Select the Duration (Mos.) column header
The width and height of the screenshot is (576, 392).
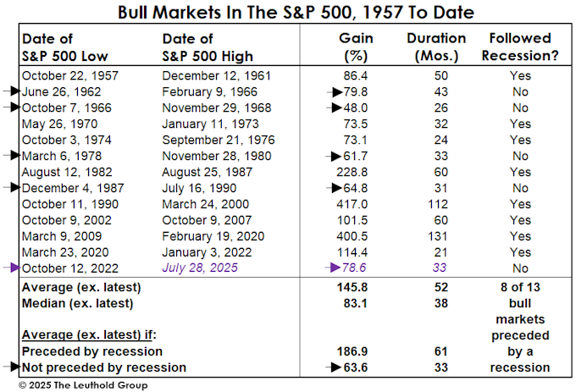tap(436, 47)
